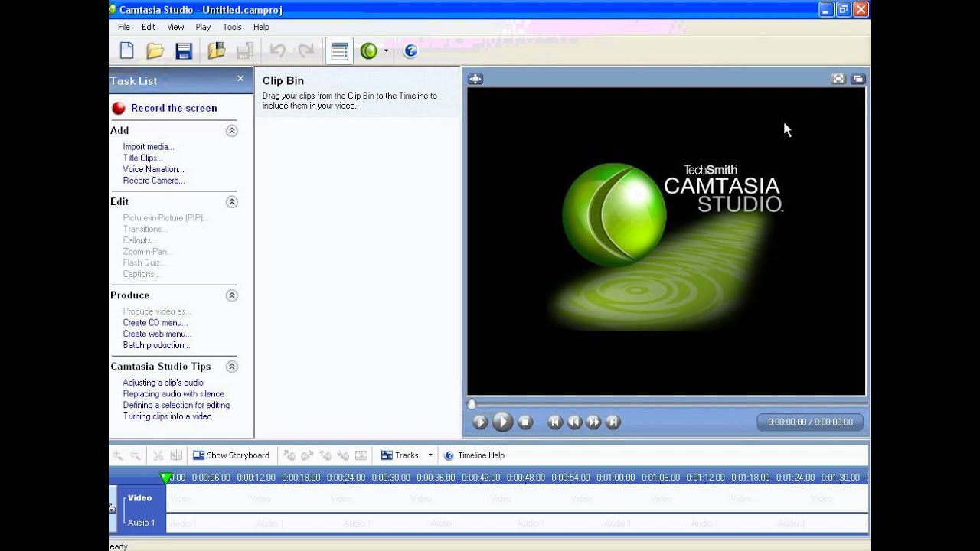Click Title Clips link

142,158
